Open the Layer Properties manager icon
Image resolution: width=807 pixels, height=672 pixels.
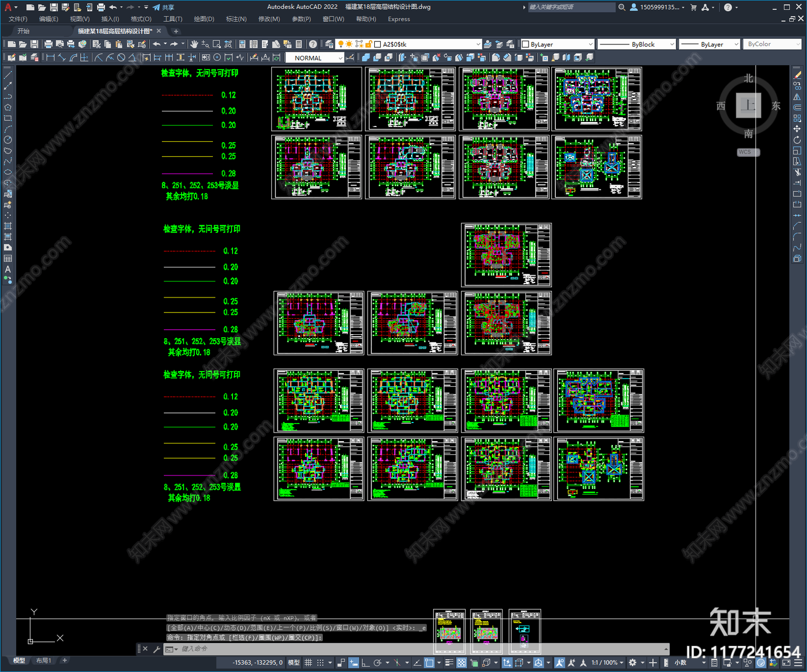coord(329,44)
